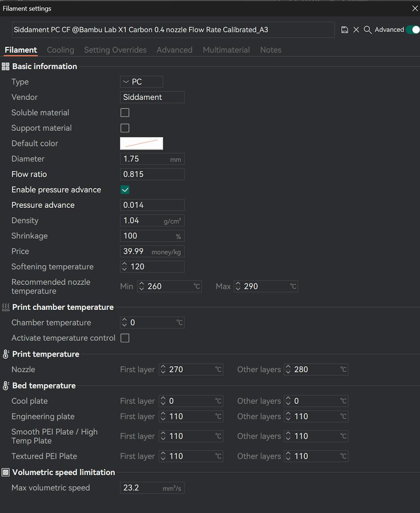Click the Basic information grid icon
Viewport: 420px width, 513px height.
6,66
